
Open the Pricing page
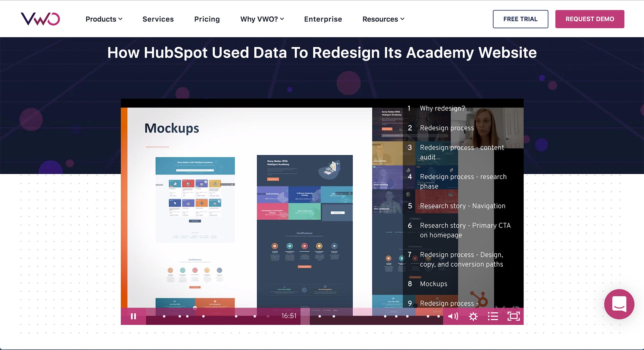pos(207,19)
